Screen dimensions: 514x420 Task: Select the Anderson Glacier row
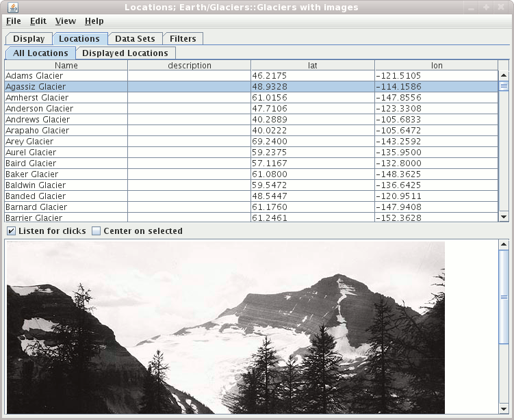point(66,109)
